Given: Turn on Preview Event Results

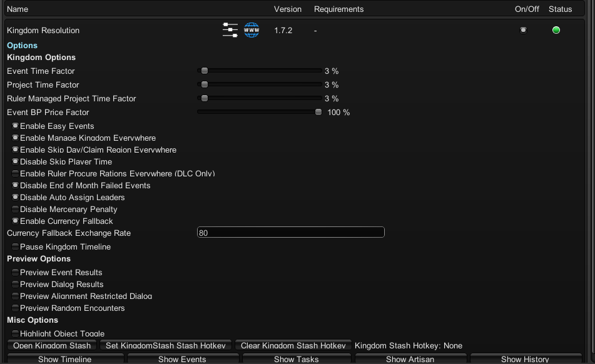Looking at the screenshot, I should 16,273.
